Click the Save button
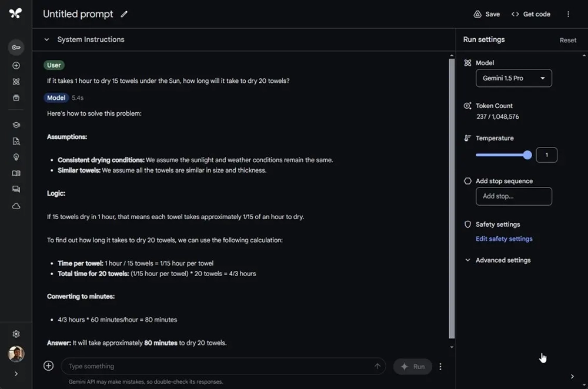The image size is (588, 389). [x=487, y=14]
